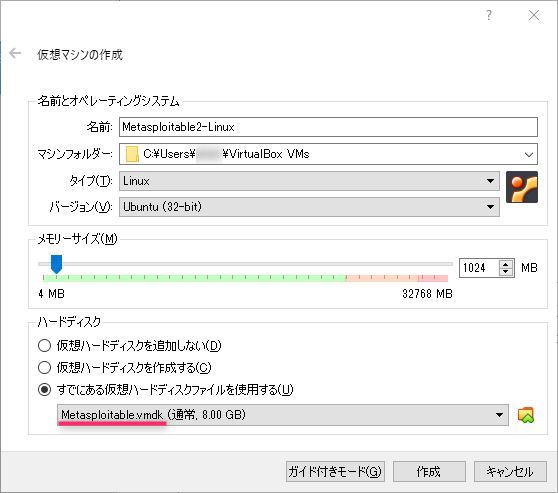Click the 4 MB minimum label
This screenshot has width=558, height=493.
(51, 294)
